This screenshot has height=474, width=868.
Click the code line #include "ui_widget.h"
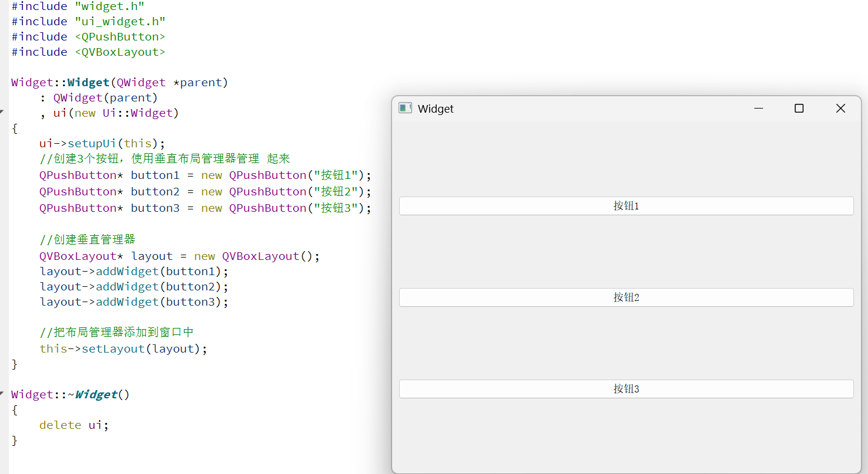(x=88, y=21)
